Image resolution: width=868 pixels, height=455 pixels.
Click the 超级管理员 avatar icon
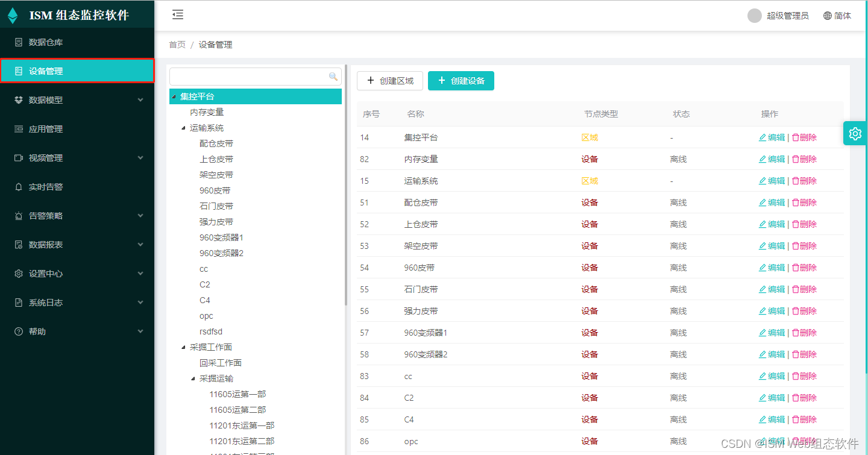[753, 15]
